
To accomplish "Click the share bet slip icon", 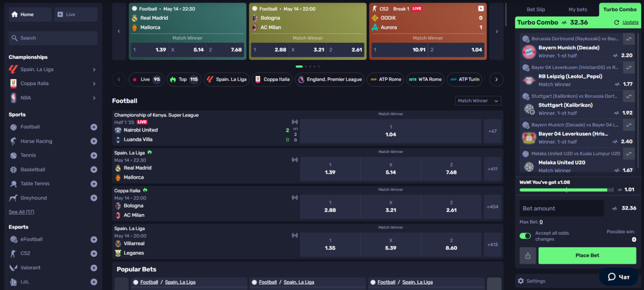I will tap(527, 256).
